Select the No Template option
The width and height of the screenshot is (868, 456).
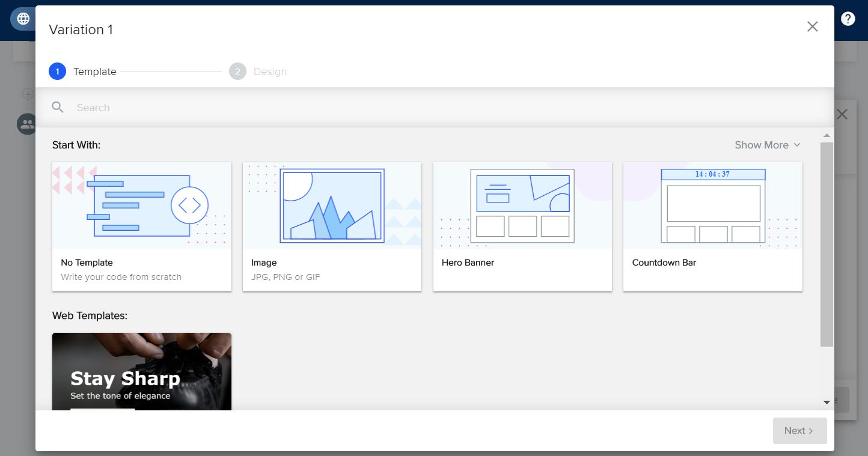[x=141, y=226]
